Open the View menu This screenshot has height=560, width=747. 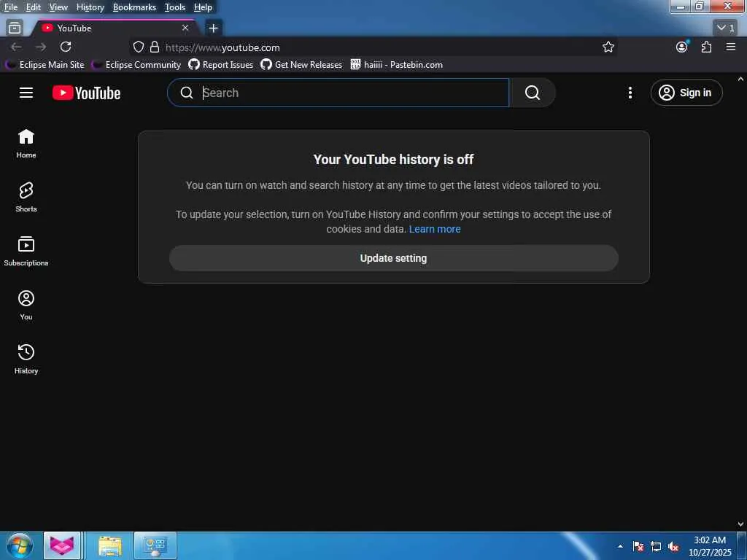tap(58, 7)
